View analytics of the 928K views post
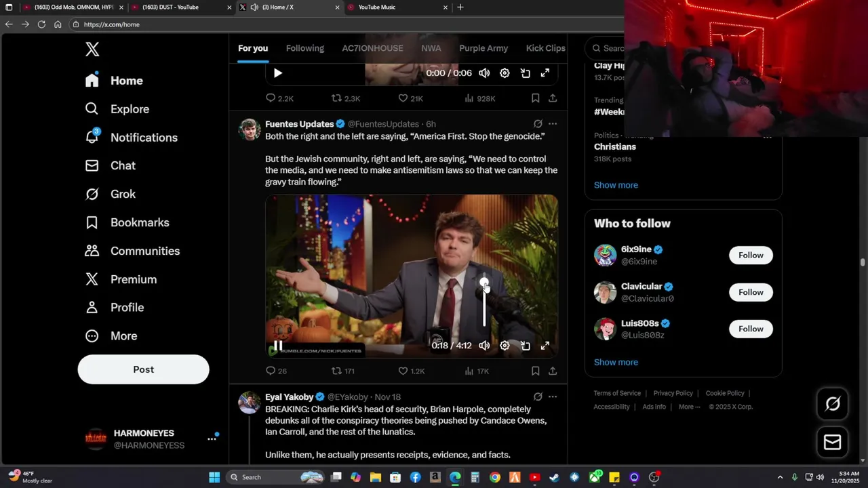868x488 pixels. 479,98
